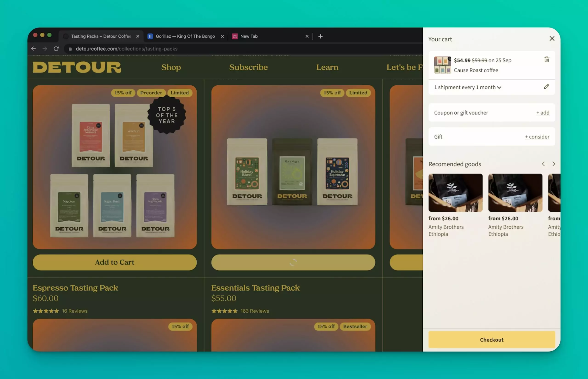Add Espresso Tasting Pack to cart
The height and width of the screenshot is (379, 588).
coord(115,262)
